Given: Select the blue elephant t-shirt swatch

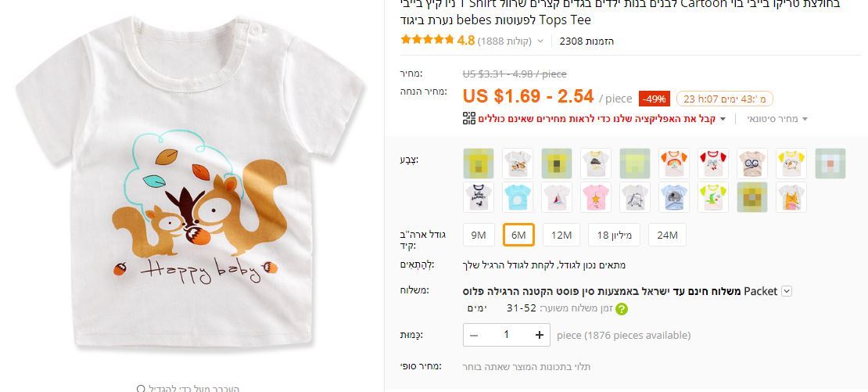Looking at the screenshot, I should (673, 197).
